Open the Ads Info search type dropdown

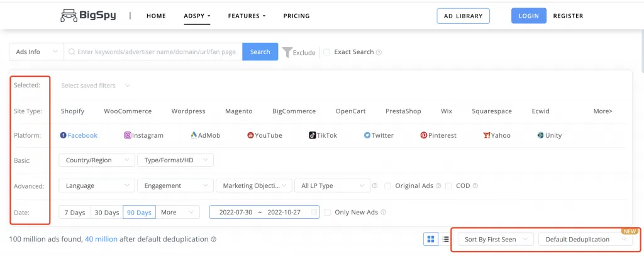tap(36, 52)
